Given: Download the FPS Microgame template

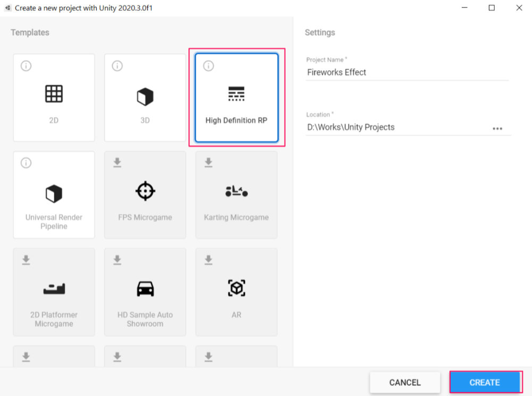Looking at the screenshot, I should pos(117,162).
